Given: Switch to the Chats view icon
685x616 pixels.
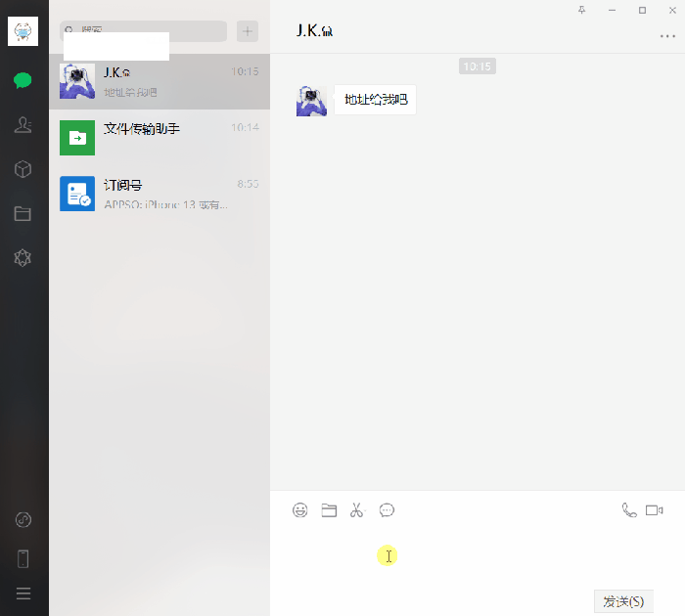Looking at the screenshot, I should [x=23, y=80].
